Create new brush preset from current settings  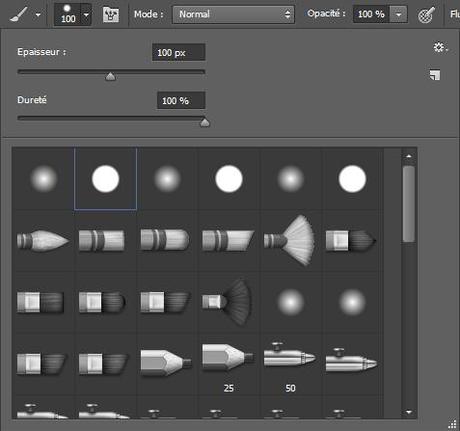click(435, 75)
